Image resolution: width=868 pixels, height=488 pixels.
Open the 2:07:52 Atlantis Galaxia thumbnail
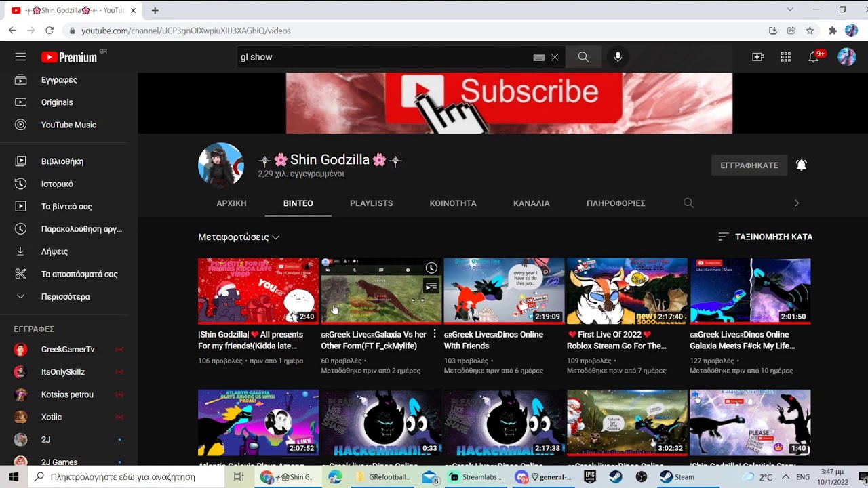[258, 422]
